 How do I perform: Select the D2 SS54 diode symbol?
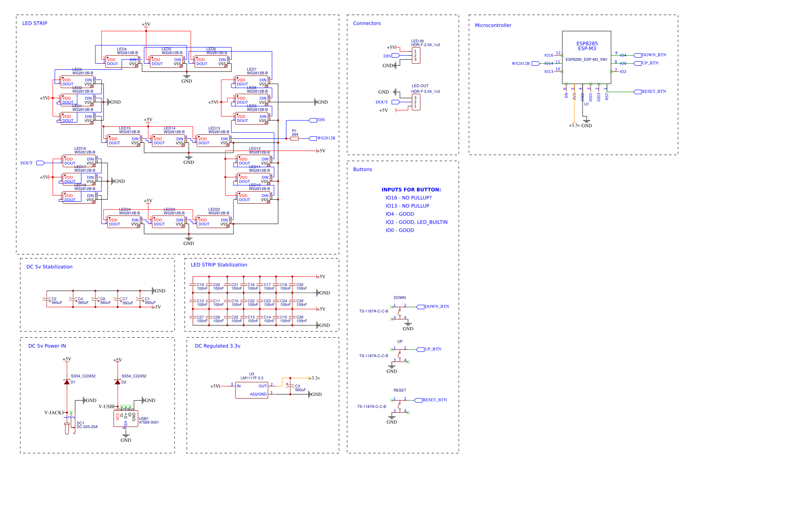coord(118,382)
